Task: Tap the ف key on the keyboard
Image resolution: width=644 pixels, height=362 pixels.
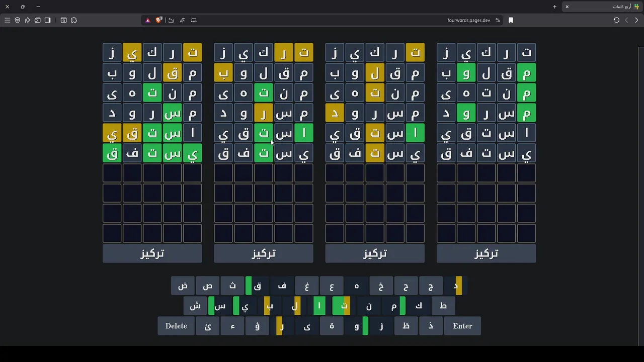Action: (282, 286)
